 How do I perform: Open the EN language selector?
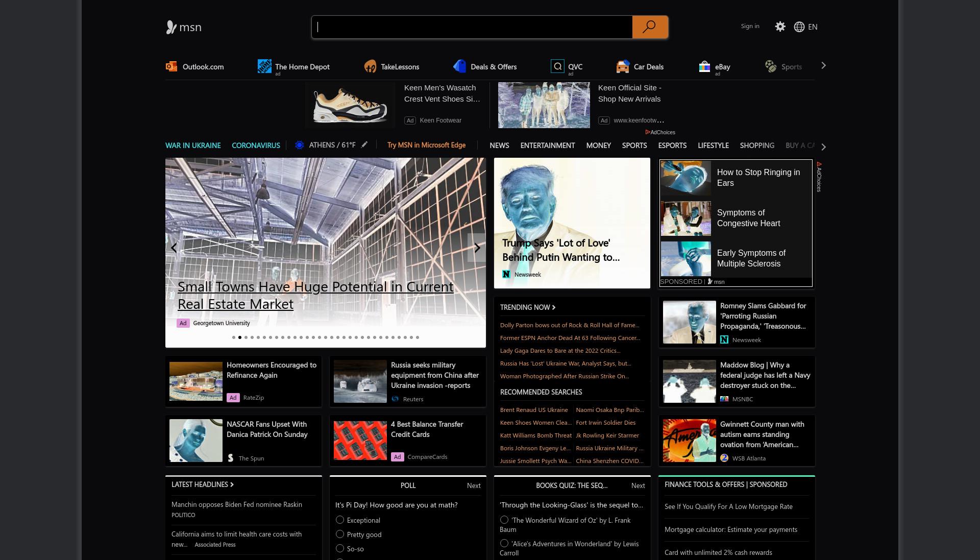(x=813, y=27)
